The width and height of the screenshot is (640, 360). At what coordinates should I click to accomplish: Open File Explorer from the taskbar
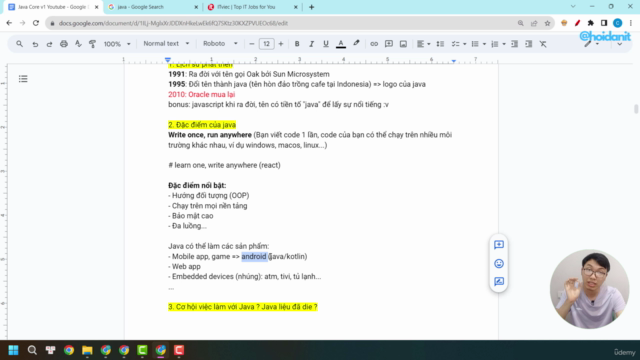pyautogui.click(x=87, y=350)
